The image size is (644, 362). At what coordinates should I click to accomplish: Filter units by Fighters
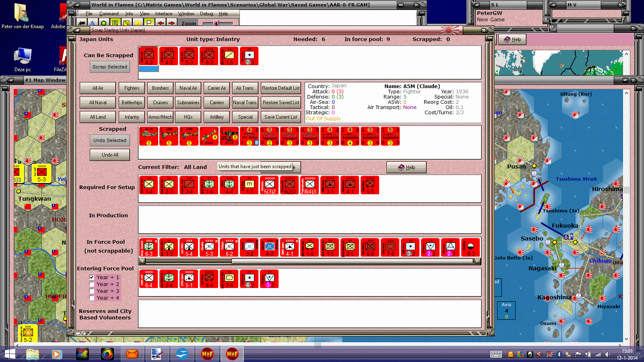pyautogui.click(x=132, y=88)
